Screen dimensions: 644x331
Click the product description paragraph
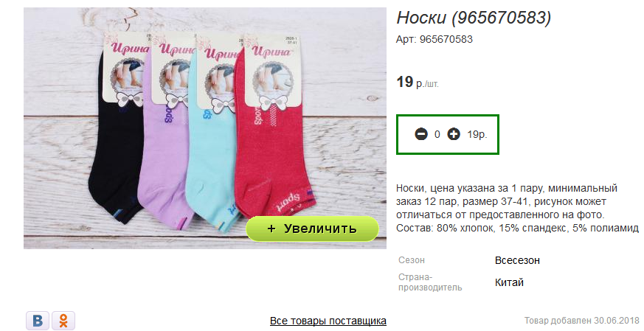point(518,208)
